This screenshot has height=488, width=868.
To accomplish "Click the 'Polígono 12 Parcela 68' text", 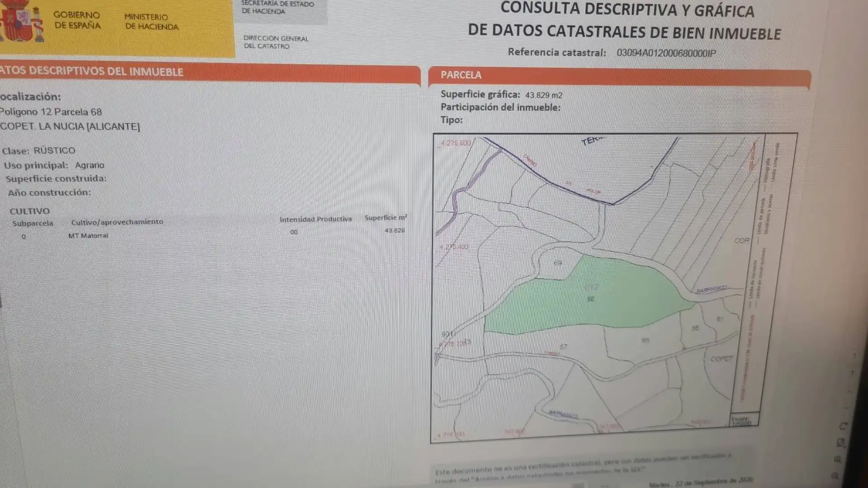I will 51,112.
